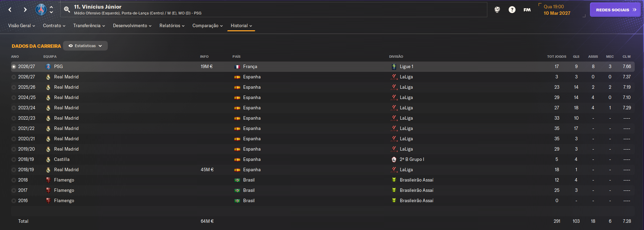
Task: Select radio button for 2018 Flamengo row
Action: coord(14,180)
